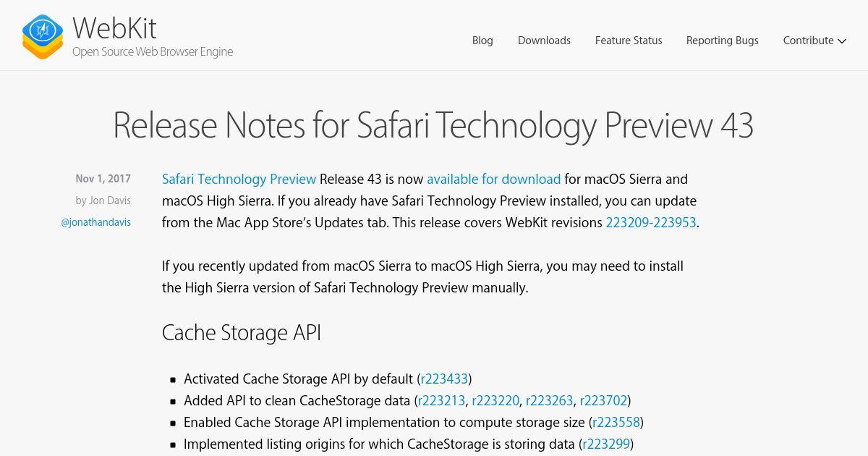Go to the Downloads page
868x456 pixels.
pos(544,41)
